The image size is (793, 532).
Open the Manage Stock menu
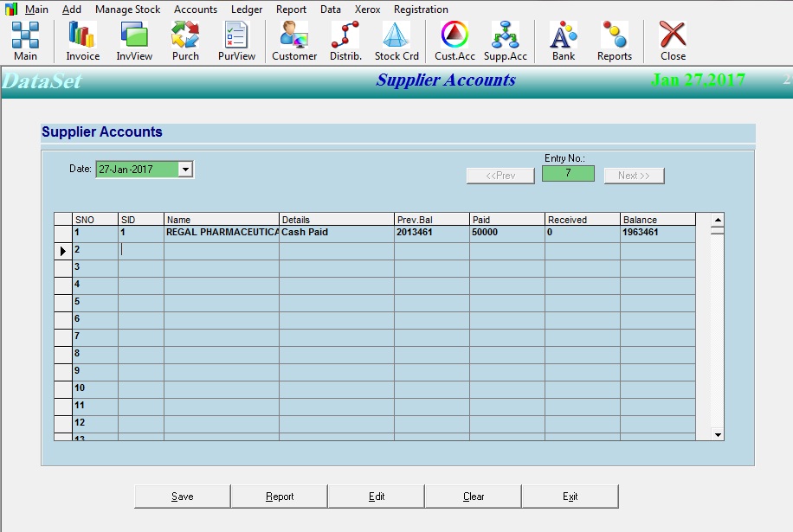pyautogui.click(x=127, y=10)
